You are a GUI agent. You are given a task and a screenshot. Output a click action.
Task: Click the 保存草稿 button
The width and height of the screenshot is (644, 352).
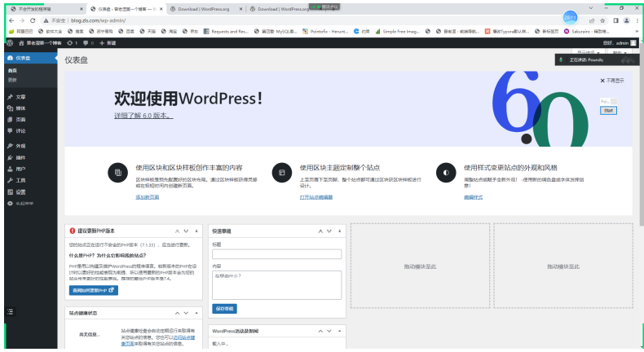(x=225, y=309)
